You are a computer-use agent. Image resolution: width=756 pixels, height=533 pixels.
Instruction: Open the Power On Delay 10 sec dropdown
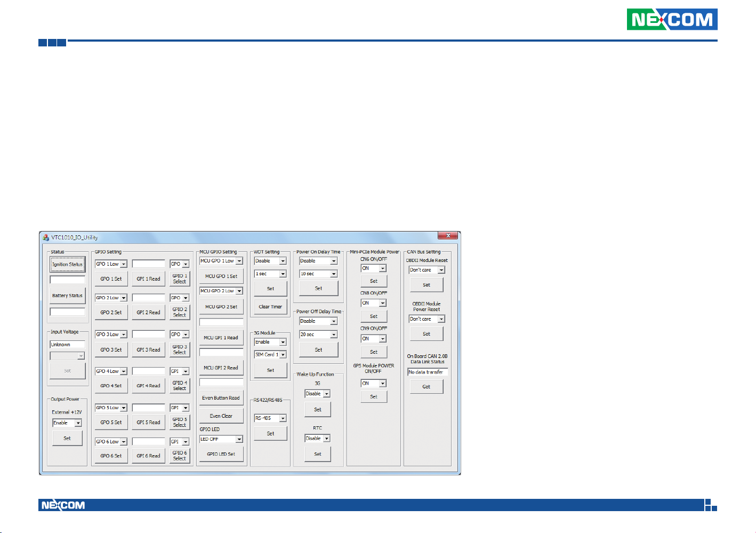pos(318,274)
